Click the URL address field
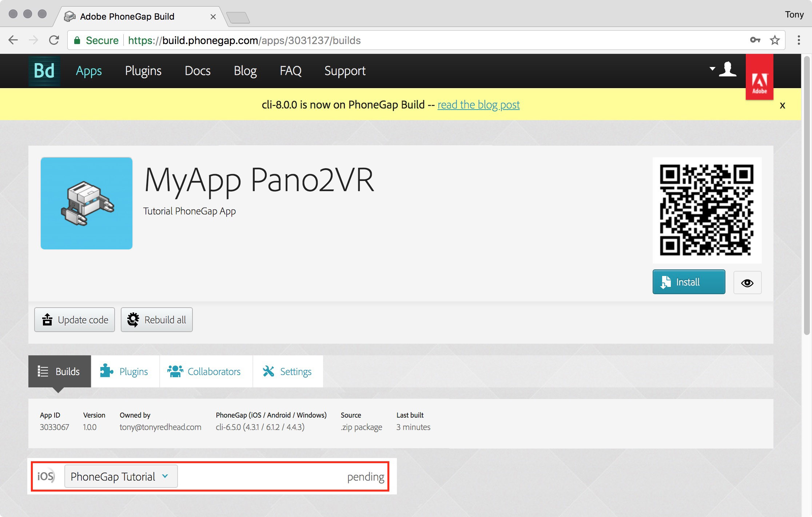812x517 pixels. click(x=426, y=40)
